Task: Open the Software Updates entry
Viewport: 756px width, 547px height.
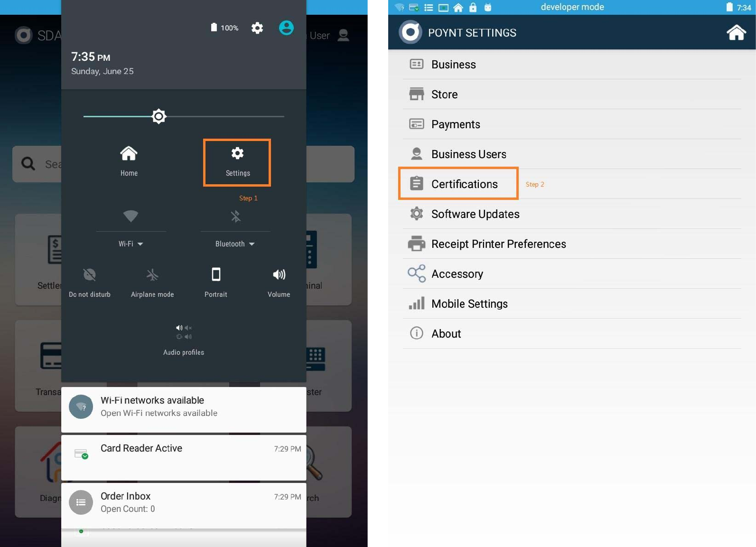Action: [x=572, y=214]
